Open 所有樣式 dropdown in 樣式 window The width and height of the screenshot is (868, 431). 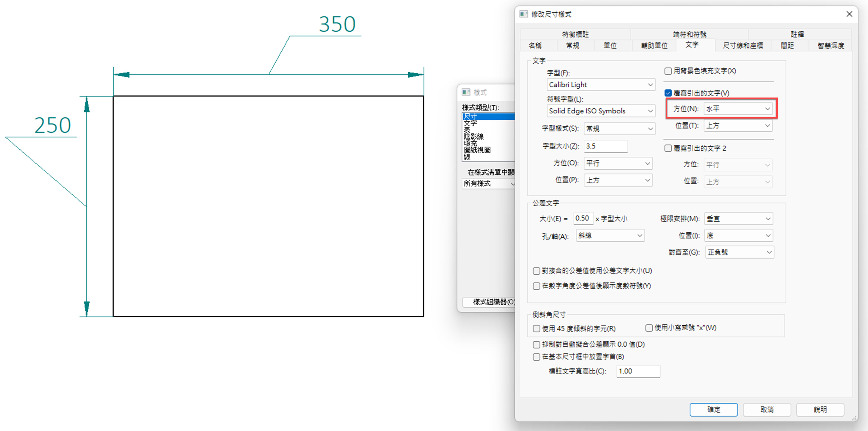coord(488,184)
